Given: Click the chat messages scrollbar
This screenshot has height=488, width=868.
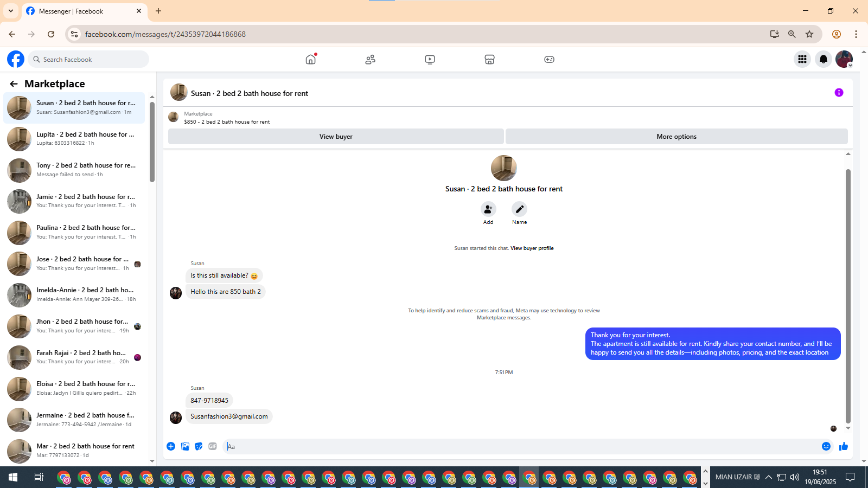Looking at the screenshot, I should [x=848, y=296].
